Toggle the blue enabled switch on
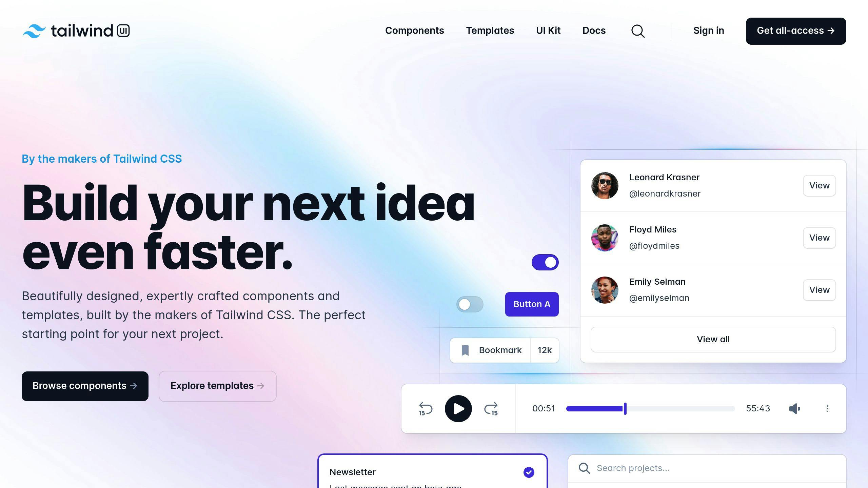Image resolution: width=868 pixels, height=488 pixels. point(545,262)
